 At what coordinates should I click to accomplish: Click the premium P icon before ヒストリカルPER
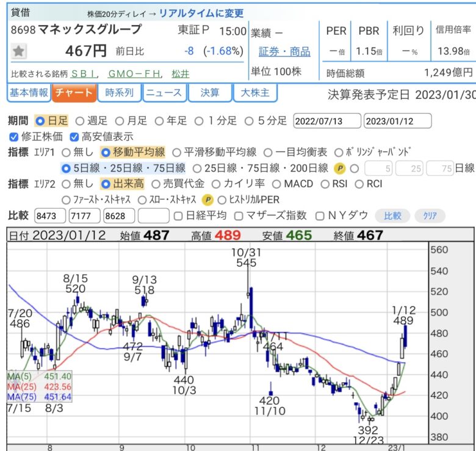[x=208, y=200]
